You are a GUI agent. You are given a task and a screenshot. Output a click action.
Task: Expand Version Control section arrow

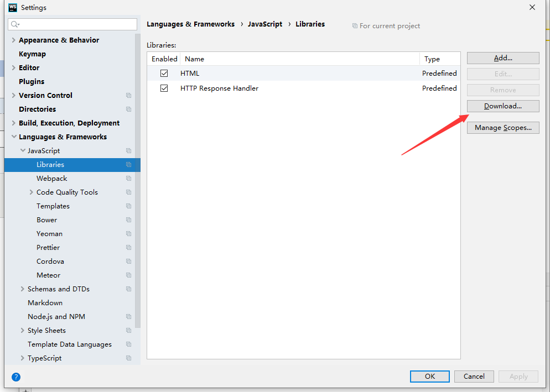click(14, 95)
